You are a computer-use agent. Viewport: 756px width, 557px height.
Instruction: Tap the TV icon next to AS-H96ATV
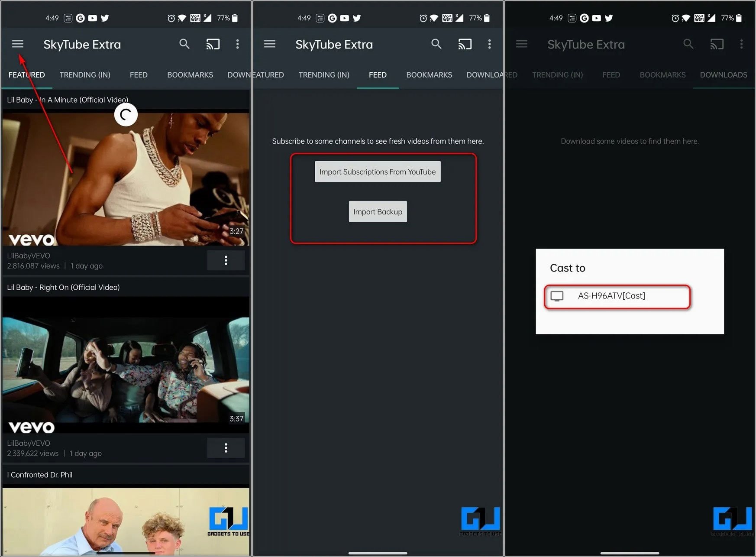[x=557, y=296]
